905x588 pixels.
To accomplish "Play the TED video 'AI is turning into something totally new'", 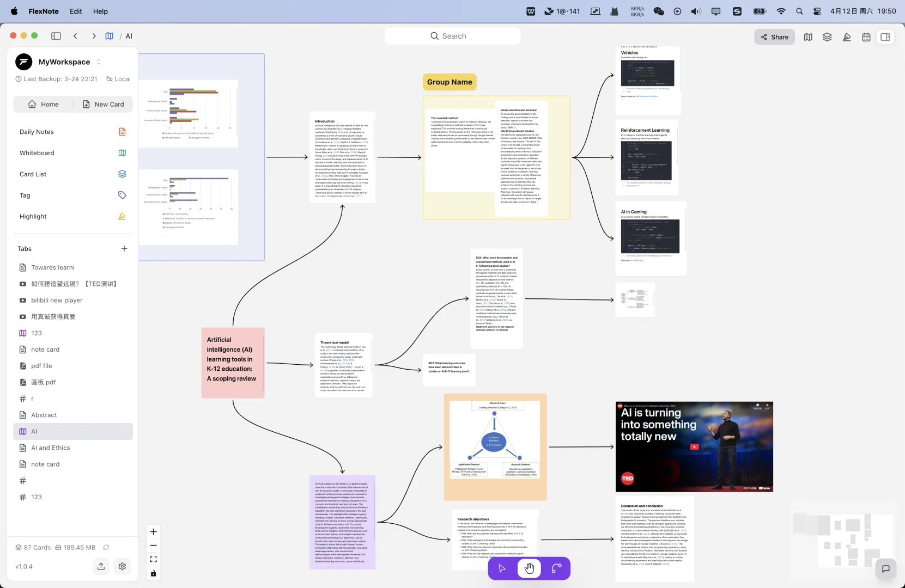I will pos(694,447).
